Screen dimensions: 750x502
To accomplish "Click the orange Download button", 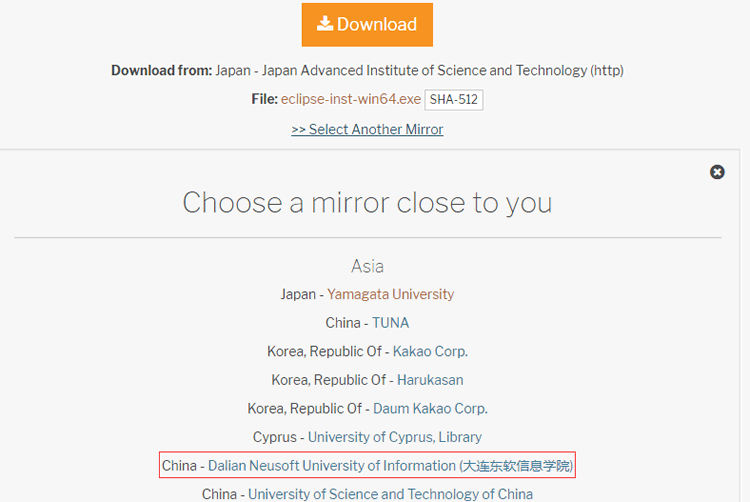I will click(367, 25).
